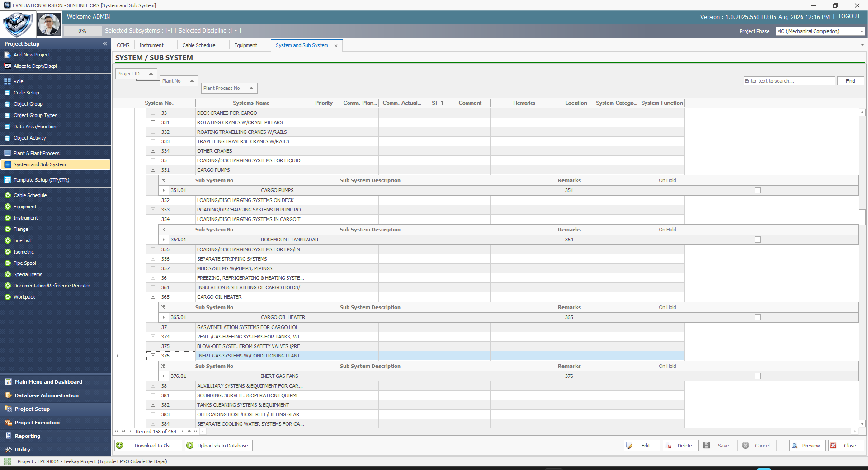Switch to CCMS tab
The height and width of the screenshot is (470, 868).
tap(123, 45)
